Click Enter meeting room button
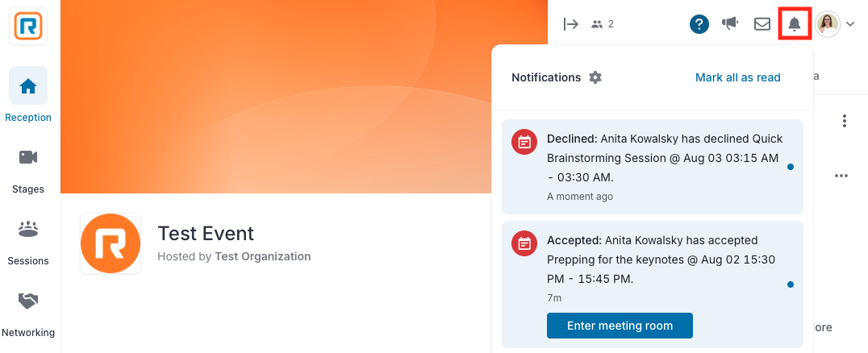 coord(620,326)
